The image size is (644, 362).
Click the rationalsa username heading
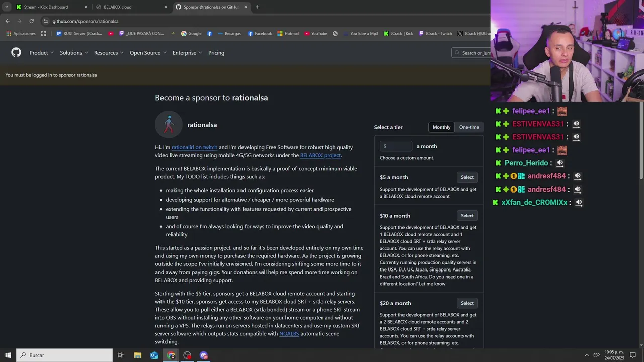pyautogui.click(x=202, y=125)
